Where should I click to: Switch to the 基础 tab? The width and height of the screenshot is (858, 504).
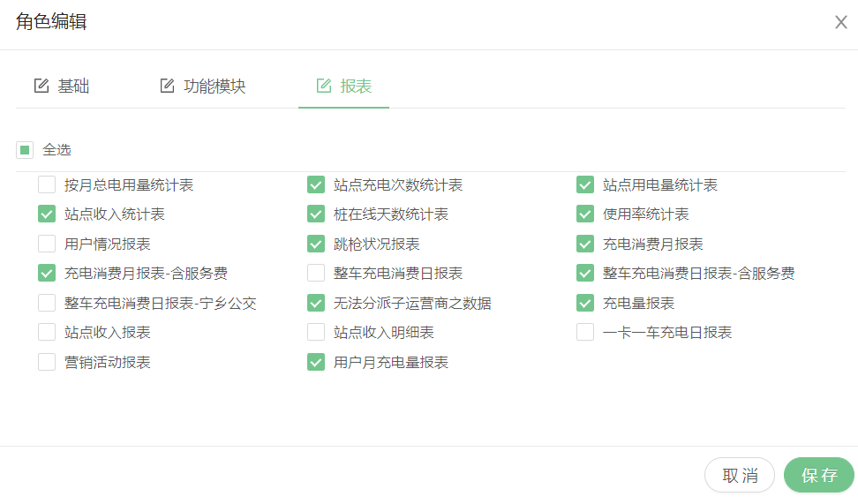[62, 86]
